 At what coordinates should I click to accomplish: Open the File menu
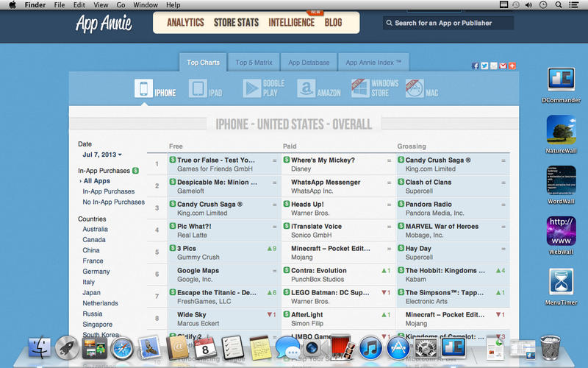click(x=60, y=5)
